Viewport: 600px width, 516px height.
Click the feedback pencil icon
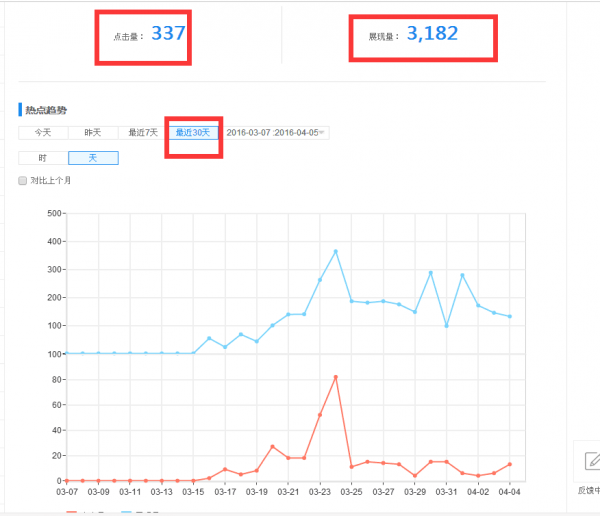click(x=590, y=461)
